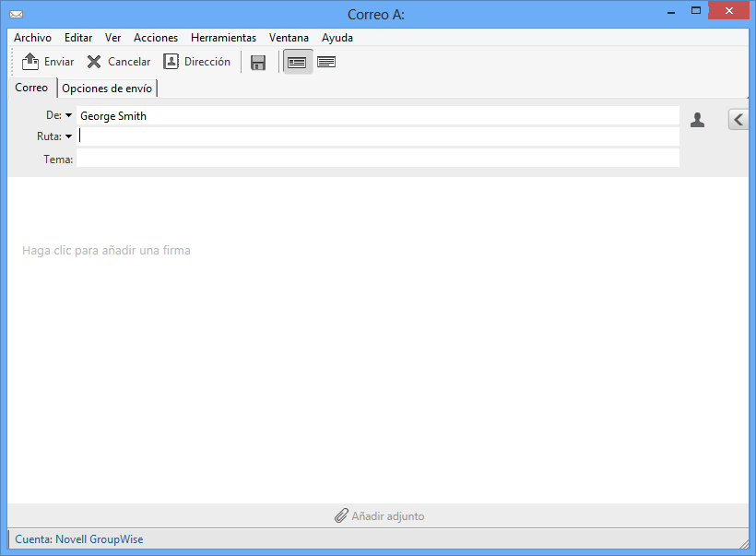
Task: Open the Archivo menu
Action: click(x=33, y=38)
